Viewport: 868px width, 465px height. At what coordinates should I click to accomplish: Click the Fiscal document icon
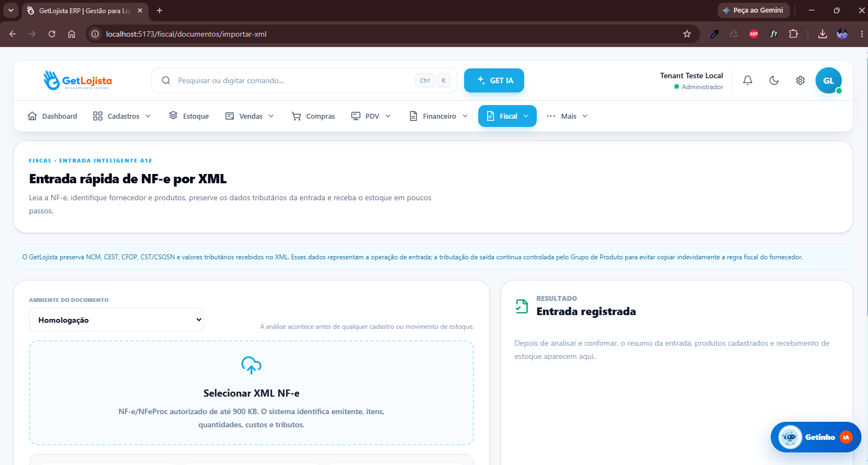(x=490, y=116)
